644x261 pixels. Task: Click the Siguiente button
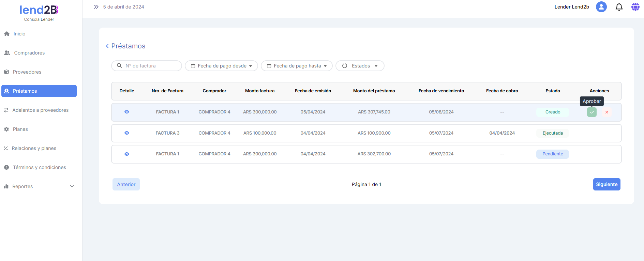(x=606, y=184)
